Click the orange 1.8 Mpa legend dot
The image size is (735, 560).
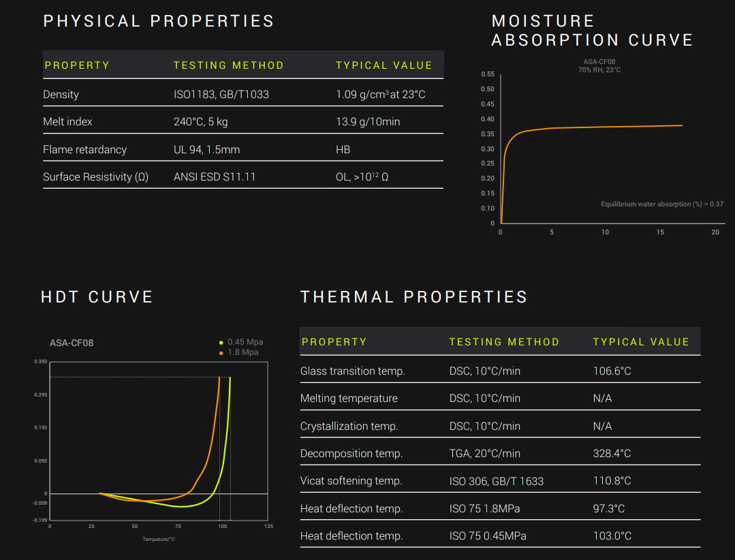(221, 353)
